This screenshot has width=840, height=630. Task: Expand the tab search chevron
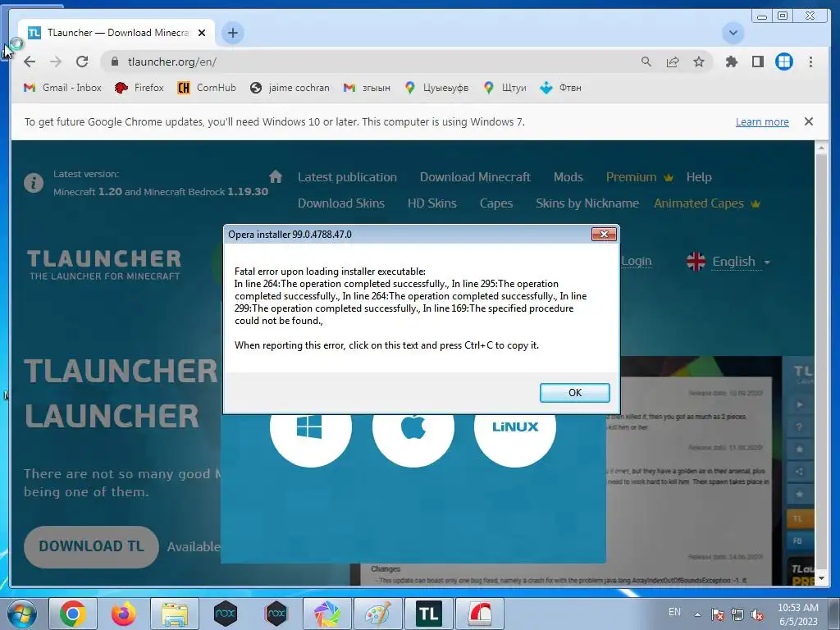pos(733,33)
